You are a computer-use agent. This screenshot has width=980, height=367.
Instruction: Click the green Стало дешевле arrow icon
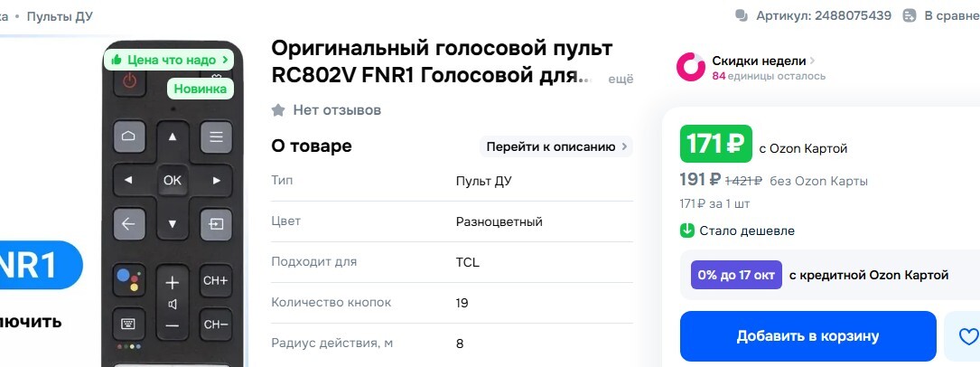tap(687, 231)
